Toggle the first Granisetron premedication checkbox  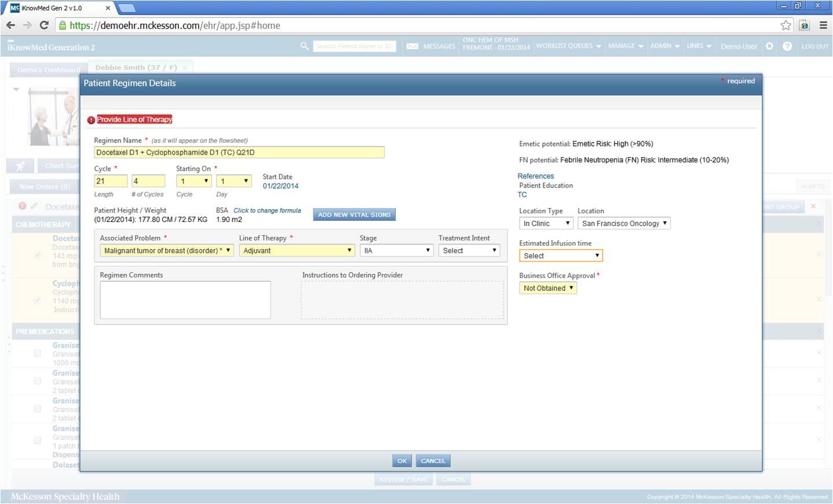tap(38, 353)
